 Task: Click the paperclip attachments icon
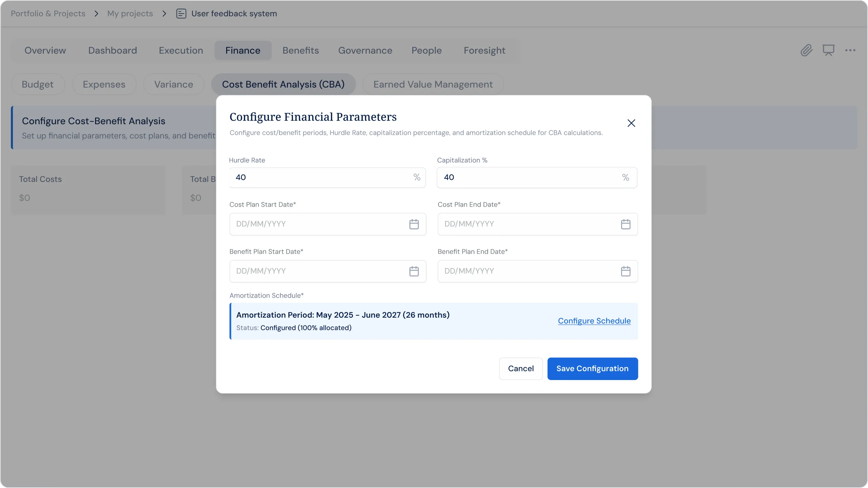coord(807,50)
